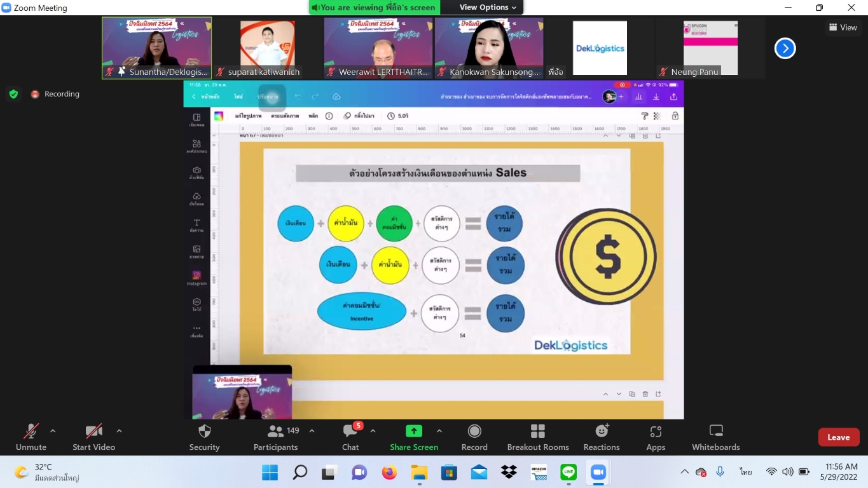The image size is (868, 488).
Task: Click ครอบตัดภาพ (Crop) in Canva toolbar
Action: [284, 116]
